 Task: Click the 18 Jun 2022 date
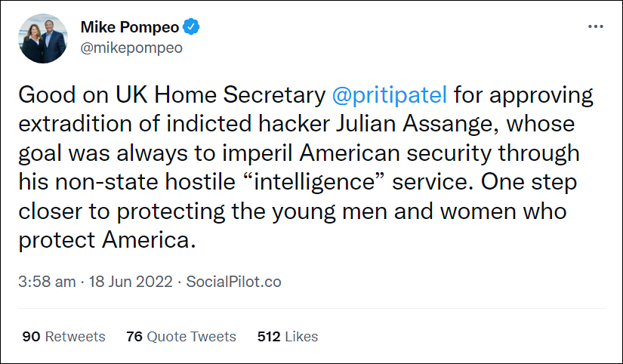(x=131, y=282)
